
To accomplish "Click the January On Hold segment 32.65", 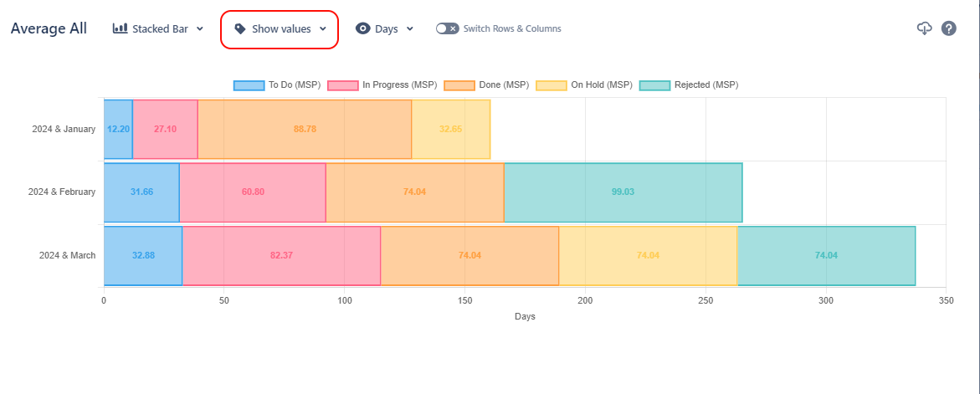I will [450, 129].
